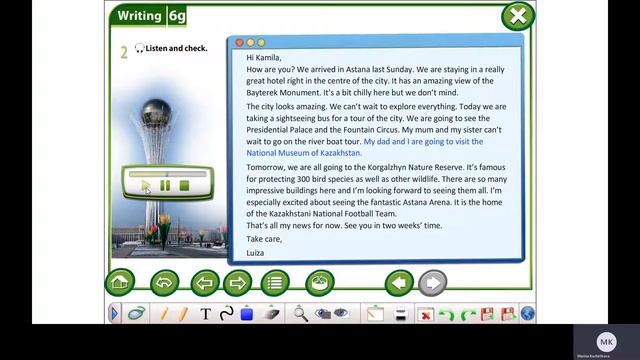Image resolution: width=640 pixels, height=360 pixels.
Task: Go back with the solid left arrow
Action: coord(399,282)
